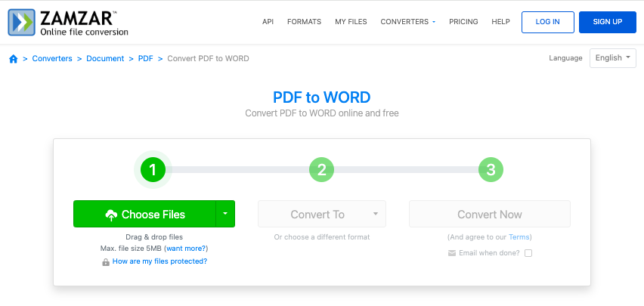Open the Pricing page

tap(463, 22)
